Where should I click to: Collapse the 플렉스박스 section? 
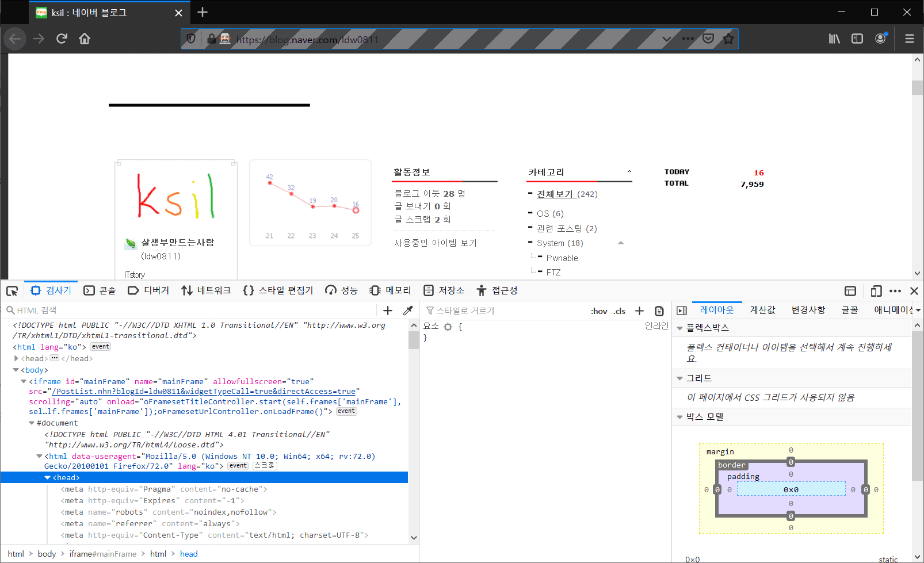[680, 328]
